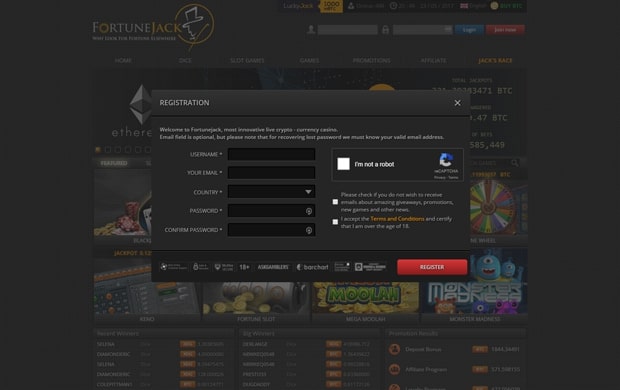620x390 pixels.
Task: Click the Ethereum logo in banner
Action: click(x=140, y=104)
